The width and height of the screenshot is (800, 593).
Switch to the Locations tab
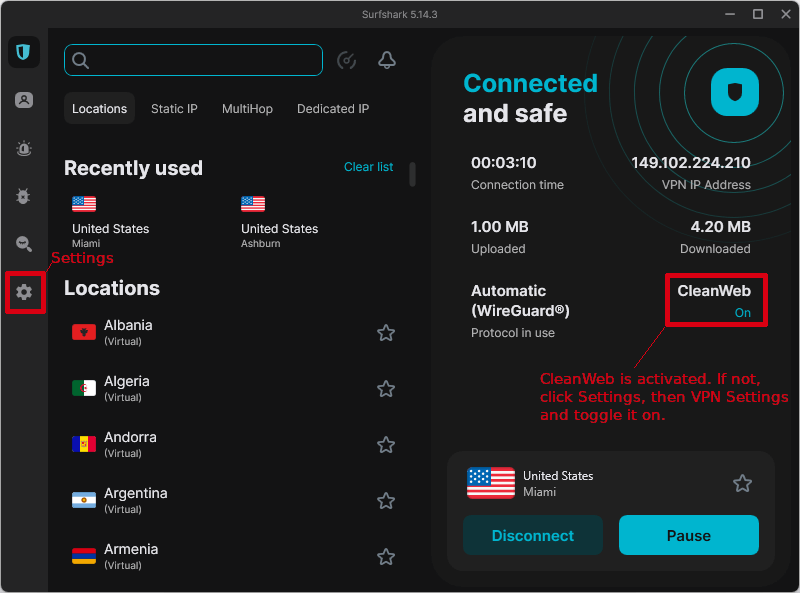[x=99, y=108]
